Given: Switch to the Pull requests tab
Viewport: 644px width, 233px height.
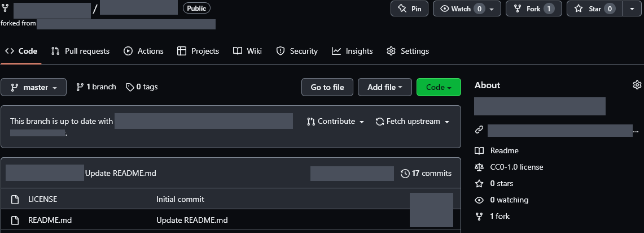Looking at the screenshot, I should coord(80,51).
